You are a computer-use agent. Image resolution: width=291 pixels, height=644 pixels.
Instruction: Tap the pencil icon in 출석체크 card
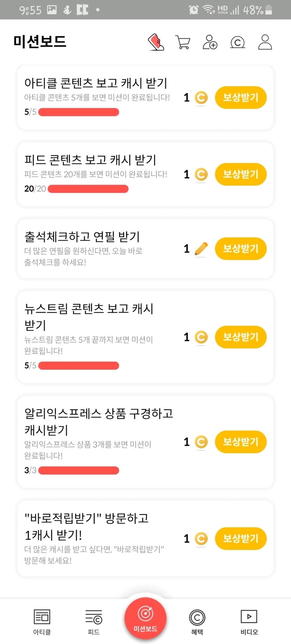point(201,249)
